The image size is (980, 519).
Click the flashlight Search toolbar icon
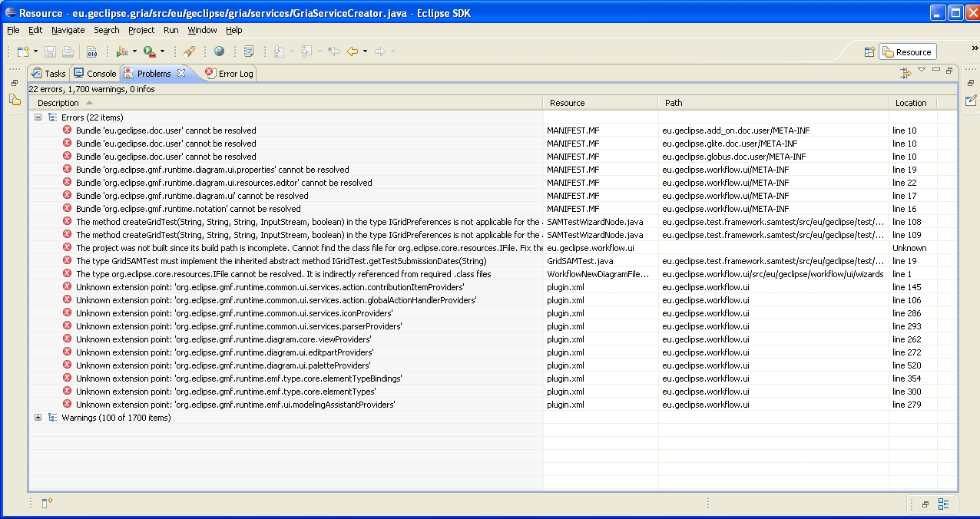pos(189,51)
